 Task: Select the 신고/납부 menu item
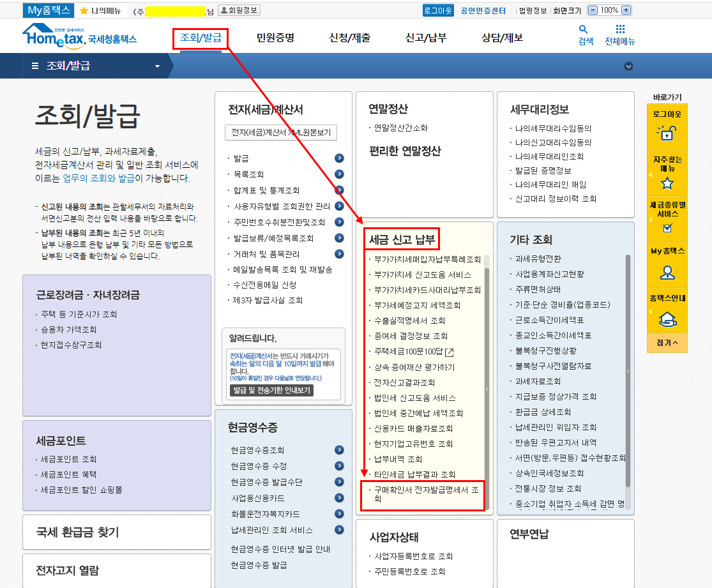426,38
